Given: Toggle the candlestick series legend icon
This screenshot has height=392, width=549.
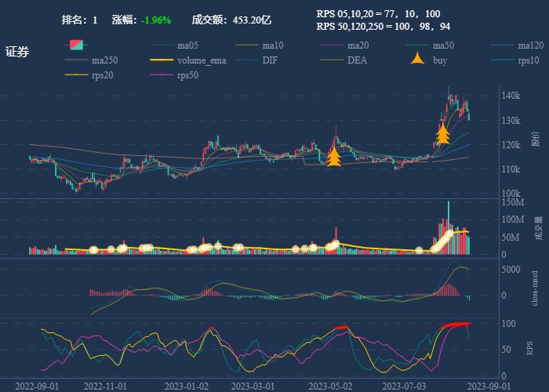Looking at the screenshot, I should (x=75, y=45).
